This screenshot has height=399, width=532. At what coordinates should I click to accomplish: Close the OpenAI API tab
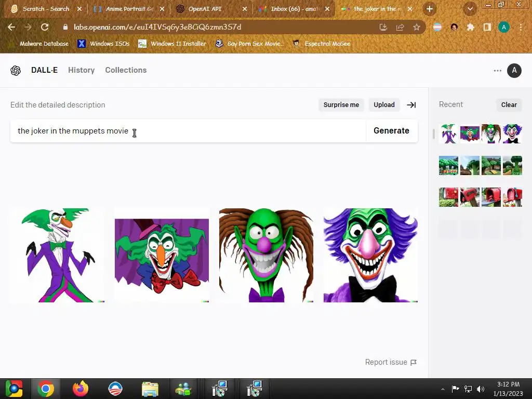click(245, 9)
